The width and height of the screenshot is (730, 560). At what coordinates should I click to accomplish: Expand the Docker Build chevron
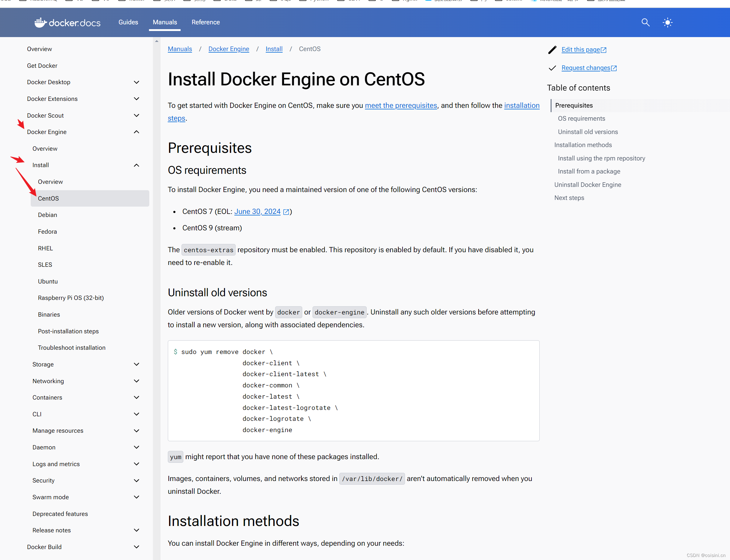coord(137,547)
